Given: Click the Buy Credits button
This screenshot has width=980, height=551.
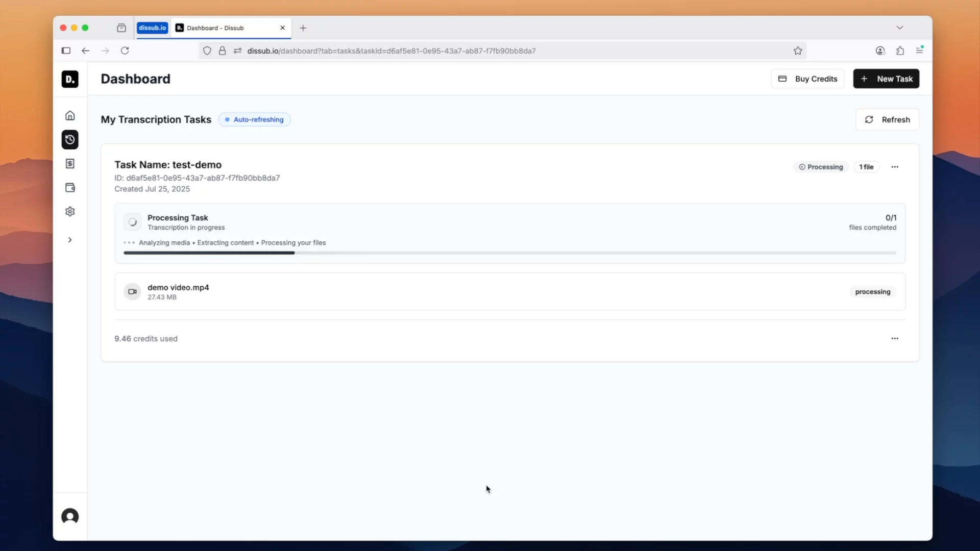Looking at the screenshot, I should pyautogui.click(x=807, y=79).
